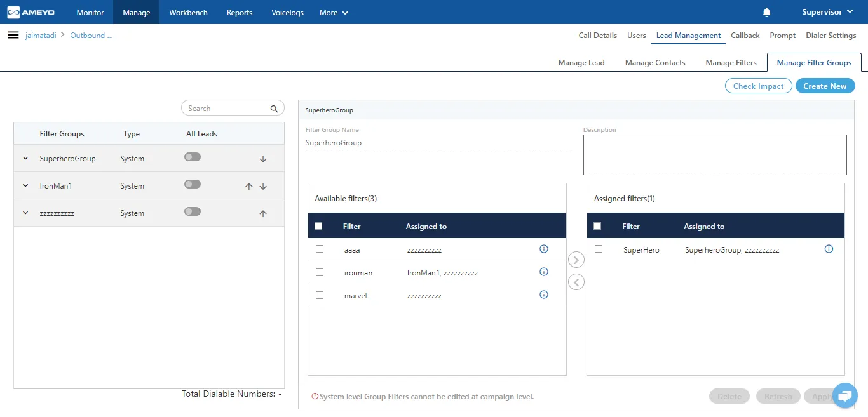Screen dimensions: 868x417
Task: Open the notifications bell
Action: (x=767, y=12)
